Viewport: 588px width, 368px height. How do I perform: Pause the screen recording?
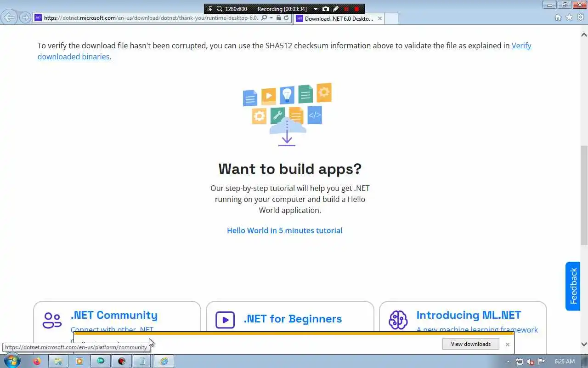346,9
